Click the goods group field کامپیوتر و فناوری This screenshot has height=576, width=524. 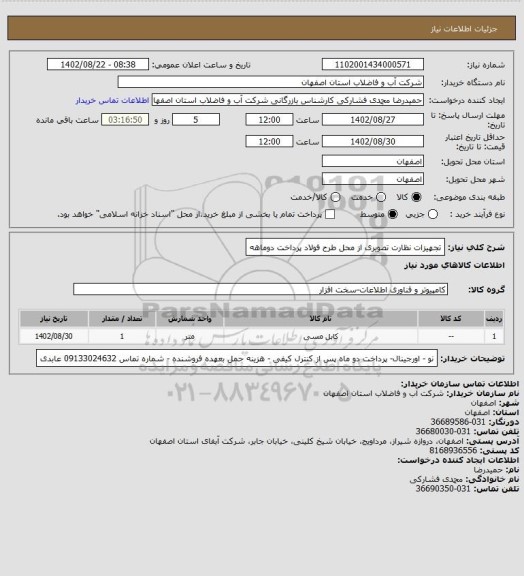260,289
